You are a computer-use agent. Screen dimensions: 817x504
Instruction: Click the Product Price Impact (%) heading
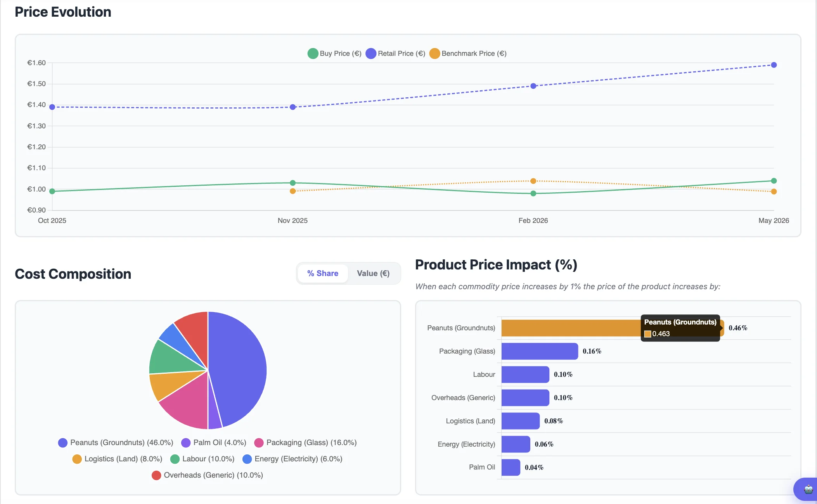click(x=496, y=265)
